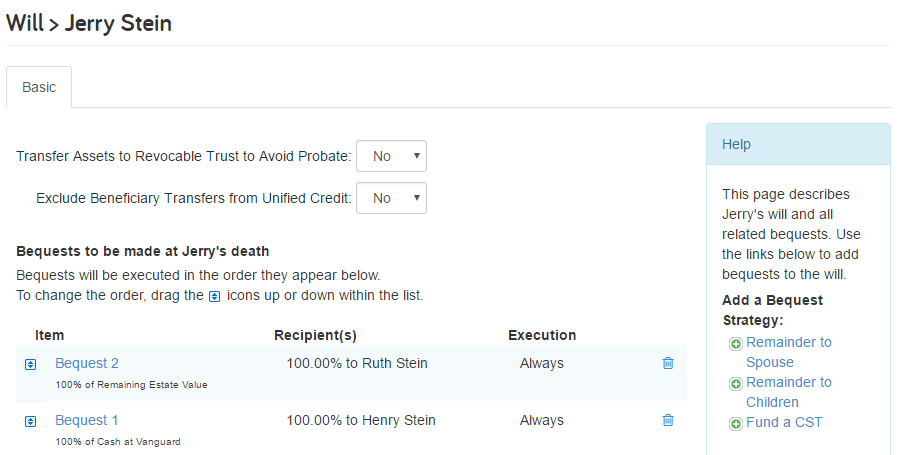Open Exclude Beneficiary Transfers from Unified Credit dropdown

(391, 198)
